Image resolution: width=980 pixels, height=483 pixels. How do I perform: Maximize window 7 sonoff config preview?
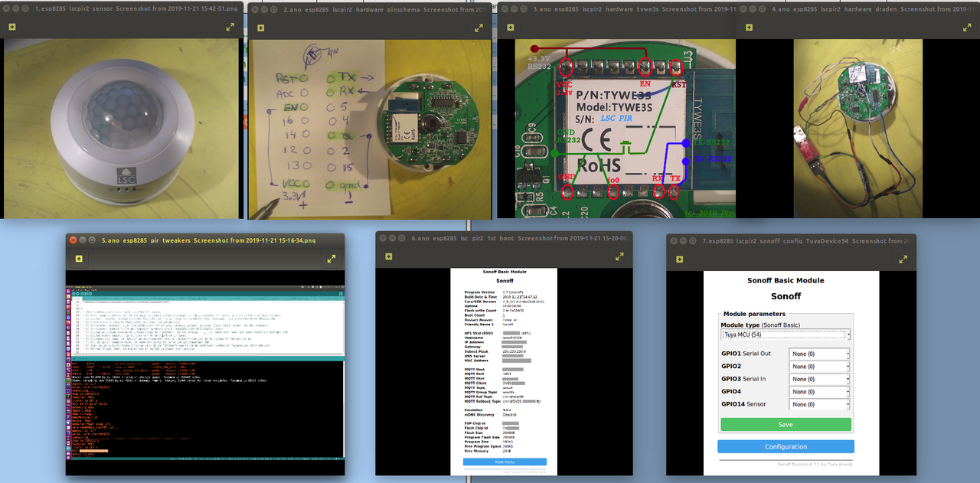(x=692, y=240)
